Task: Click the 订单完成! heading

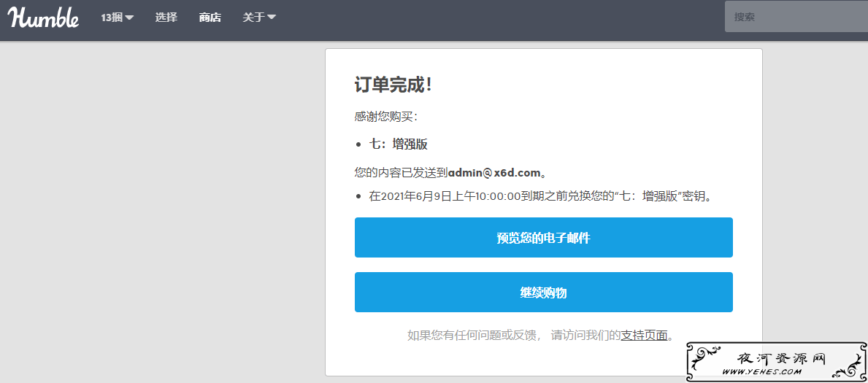Action: point(393,85)
